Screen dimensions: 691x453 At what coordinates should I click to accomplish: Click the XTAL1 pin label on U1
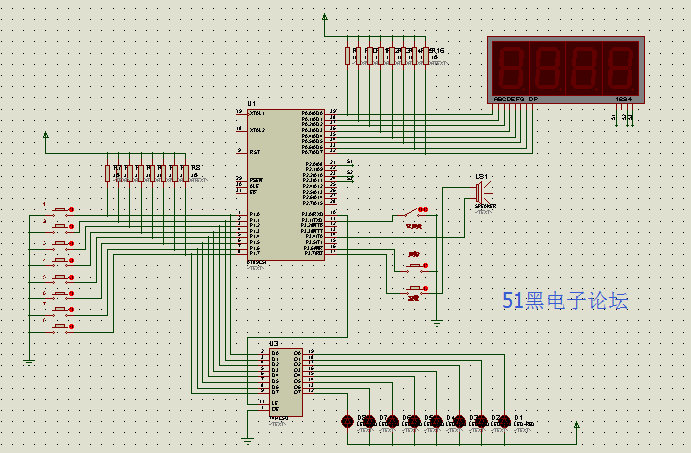(x=257, y=113)
